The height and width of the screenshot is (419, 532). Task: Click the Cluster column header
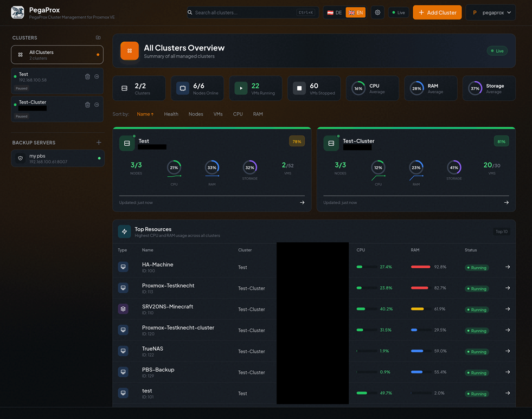pyautogui.click(x=245, y=250)
